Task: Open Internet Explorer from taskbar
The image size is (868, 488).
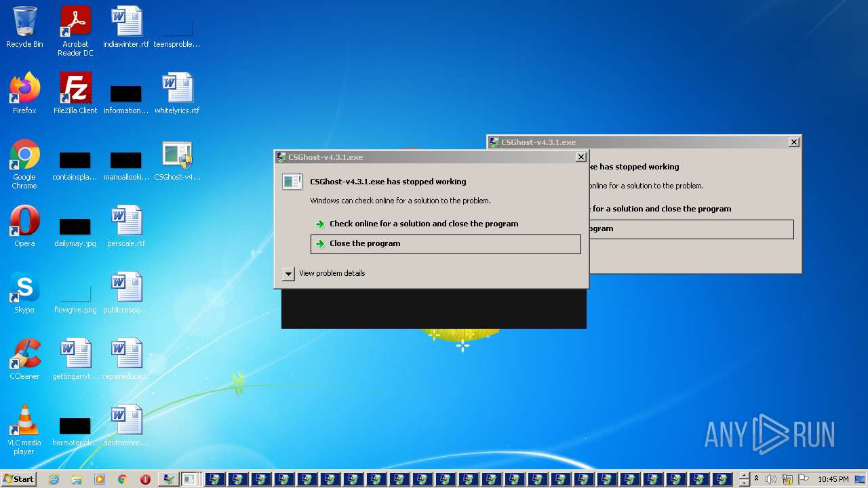Action: point(54,479)
